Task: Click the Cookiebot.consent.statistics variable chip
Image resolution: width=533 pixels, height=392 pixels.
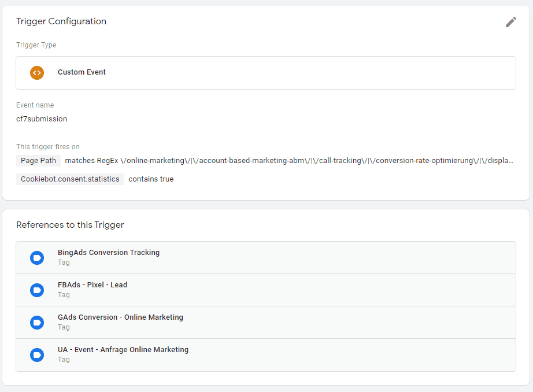Action: point(70,179)
